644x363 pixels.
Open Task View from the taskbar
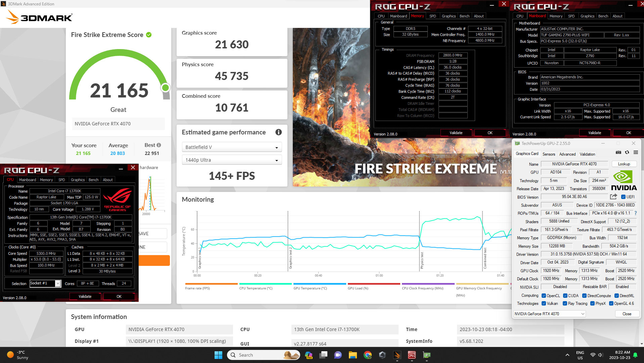coord(323,355)
